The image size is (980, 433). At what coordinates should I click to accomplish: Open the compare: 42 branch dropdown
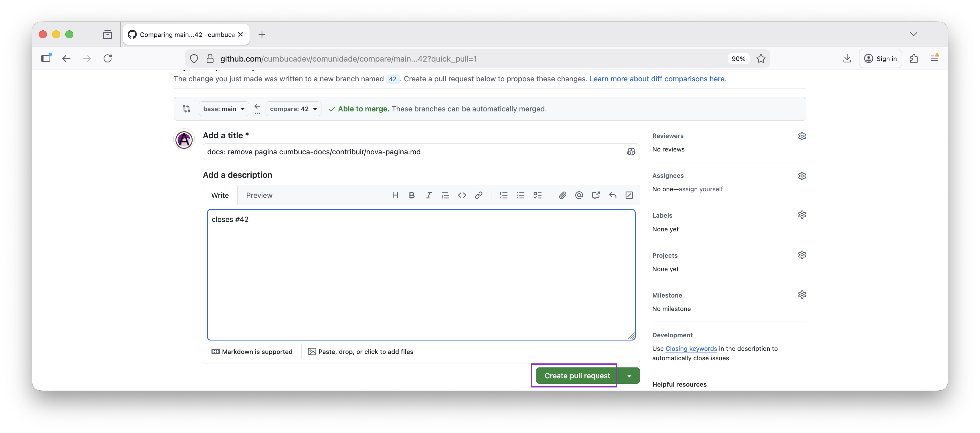[x=293, y=109]
